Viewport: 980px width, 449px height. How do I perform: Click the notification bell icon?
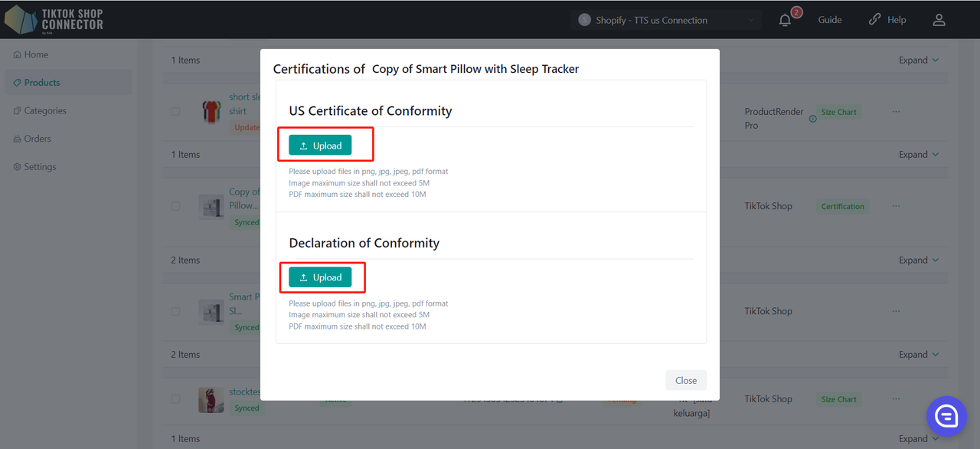point(785,21)
